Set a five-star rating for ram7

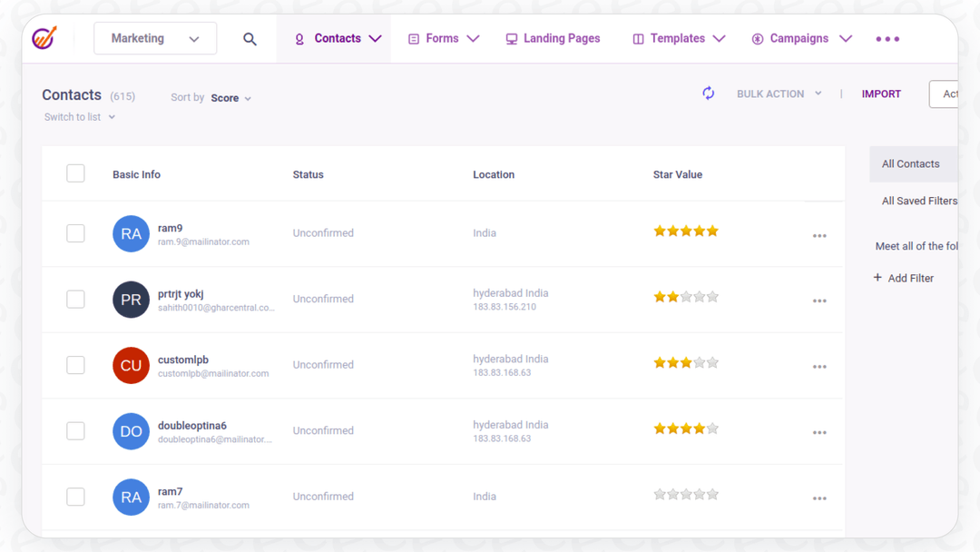tap(713, 494)
